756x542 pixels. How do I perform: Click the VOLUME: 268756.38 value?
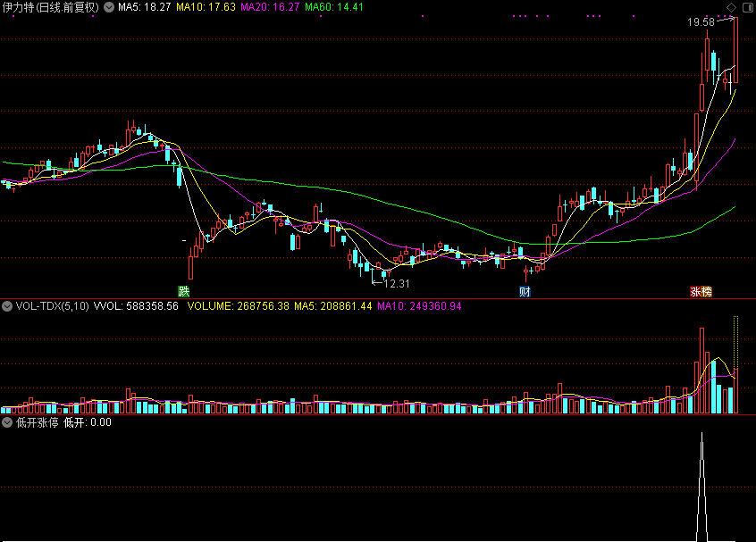[239, 306]
